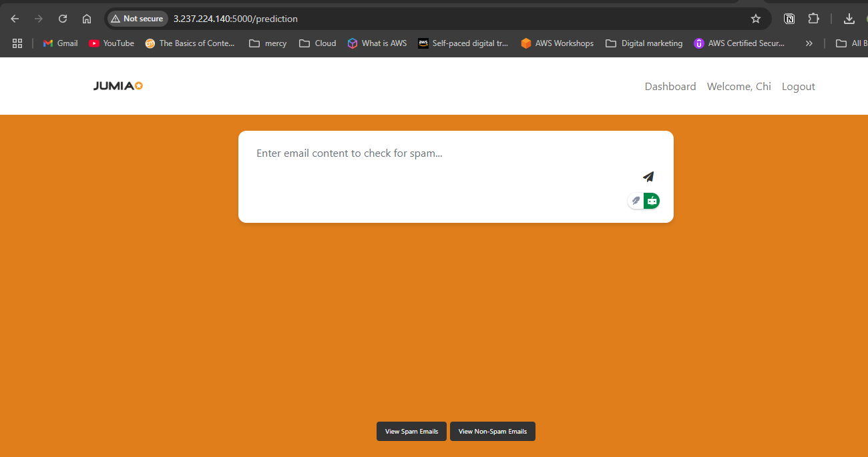This screenshot has width=868, height=457.
Task: Open AWS Certified Secur... bookmark
Action: 740,43
